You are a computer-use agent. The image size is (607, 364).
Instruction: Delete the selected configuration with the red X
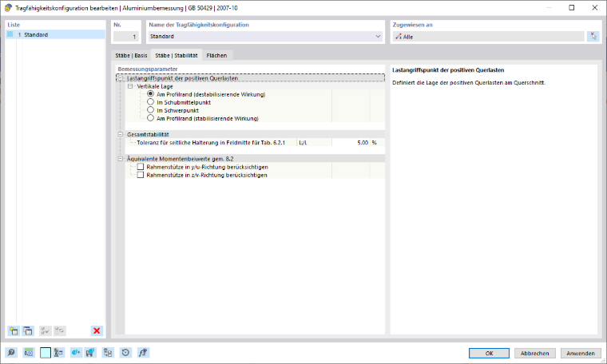point(97,330)
